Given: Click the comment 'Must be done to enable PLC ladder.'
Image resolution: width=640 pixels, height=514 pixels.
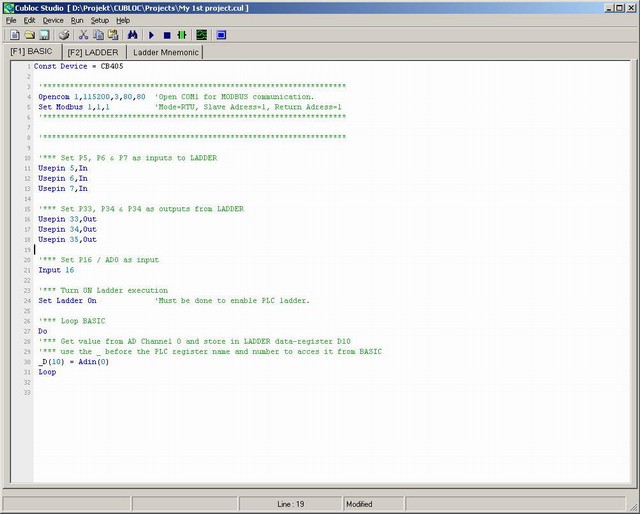Looking at the screenshot, I should [232, 301].
